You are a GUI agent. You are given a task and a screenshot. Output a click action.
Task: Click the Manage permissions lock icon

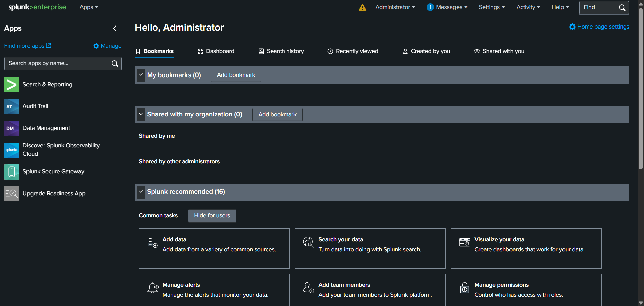(x=464, y=288)
